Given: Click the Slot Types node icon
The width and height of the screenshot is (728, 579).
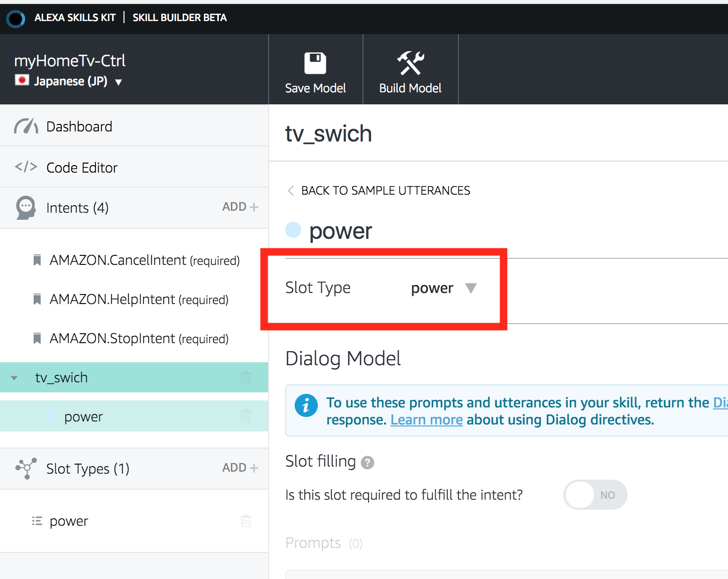Looking at the screenshot, I should pos(26,468).
